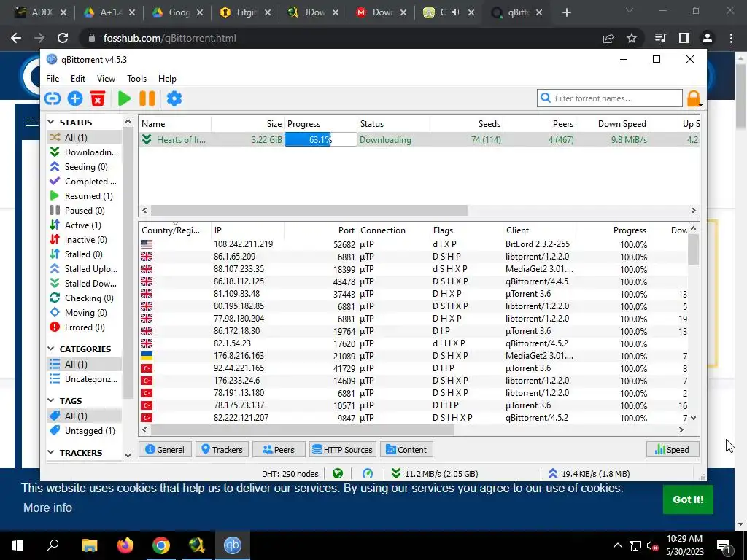Select the Uncategorized category filter

pyautogui.click(x=84, y=379)
